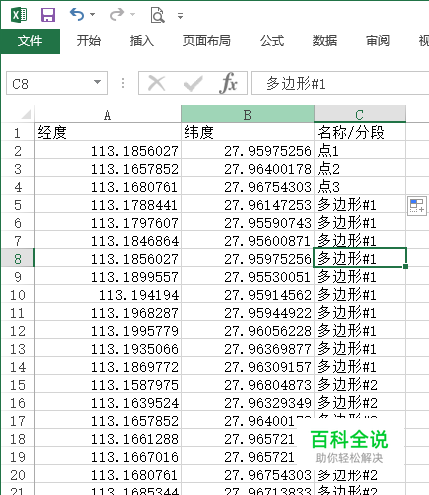Open the Quick Analysis button beside row 5
Screen dimensions: 429x495
coord(417,206)
